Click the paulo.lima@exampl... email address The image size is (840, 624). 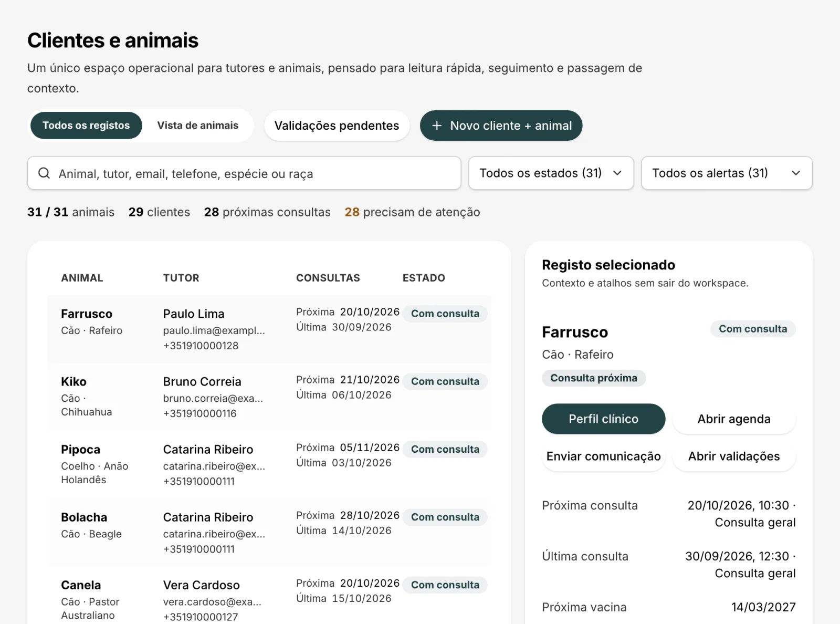(214, 330)
